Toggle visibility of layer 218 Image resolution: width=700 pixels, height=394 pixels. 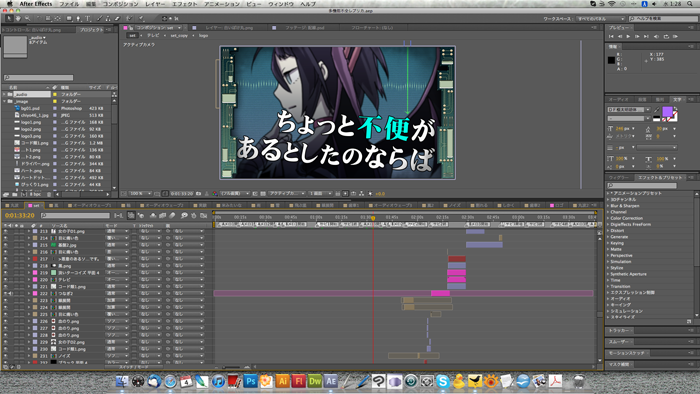coord(5,265)
